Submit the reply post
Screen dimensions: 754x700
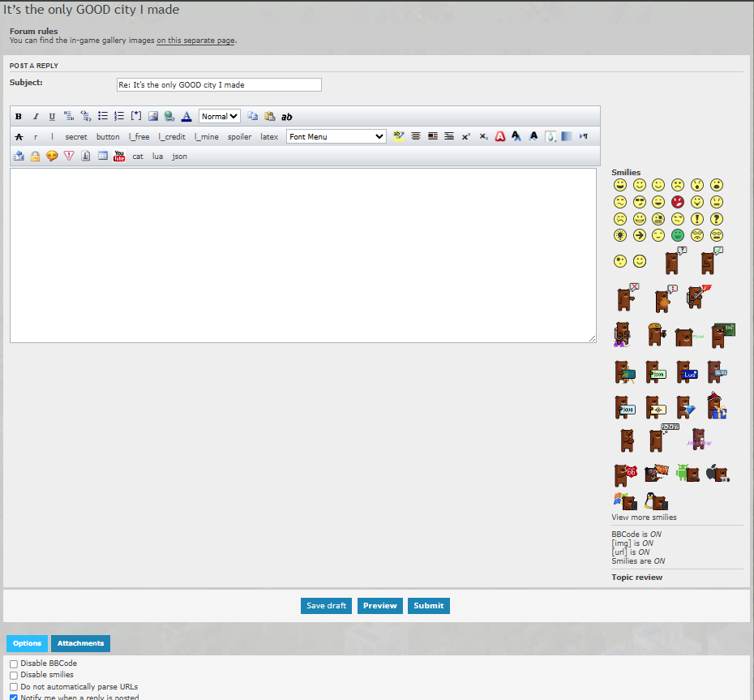(428, 606)
